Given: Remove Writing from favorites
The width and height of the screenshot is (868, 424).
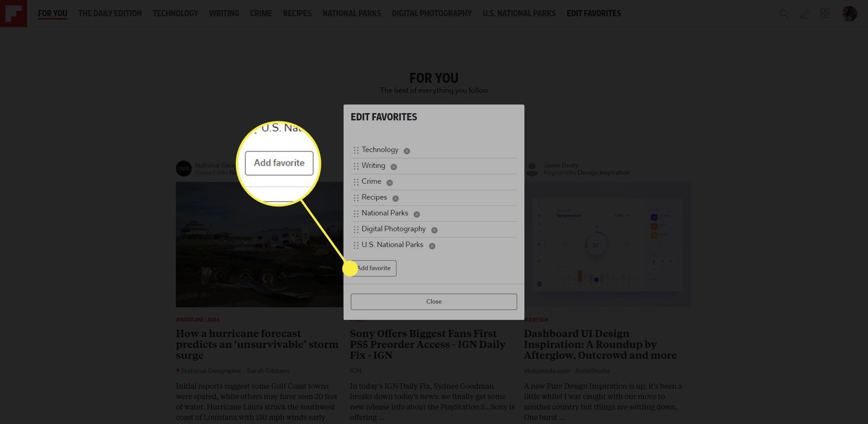Looking at the screenshot, I should pos(394,167).
